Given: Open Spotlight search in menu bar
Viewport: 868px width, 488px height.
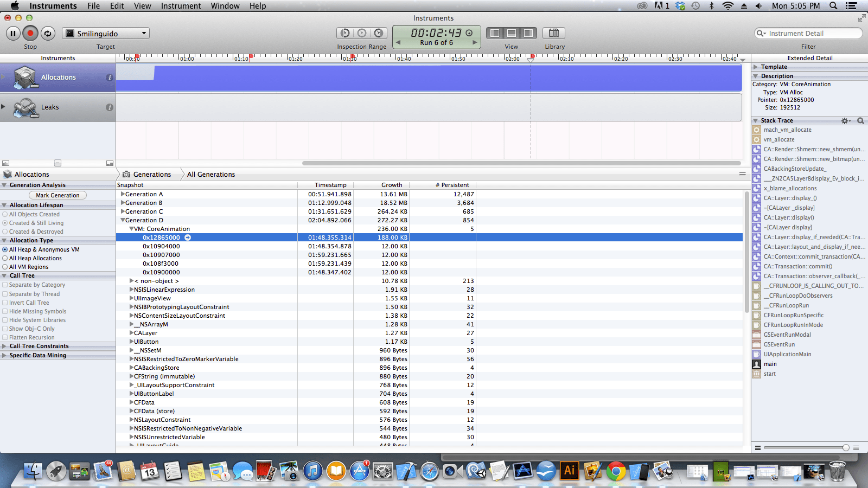Looking at the screenshot, I should [x=833, y=5].
